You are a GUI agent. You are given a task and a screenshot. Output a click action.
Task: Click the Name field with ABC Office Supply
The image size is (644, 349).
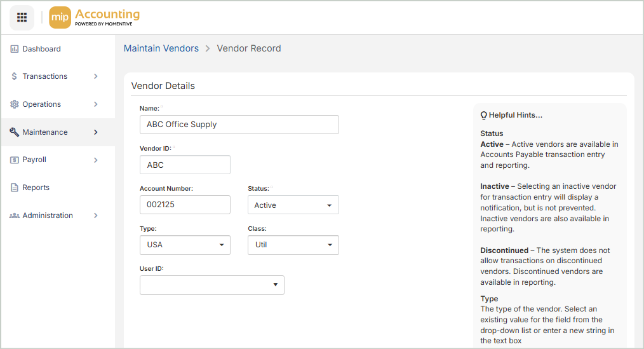pyautogui.click(x=239, y=125)
